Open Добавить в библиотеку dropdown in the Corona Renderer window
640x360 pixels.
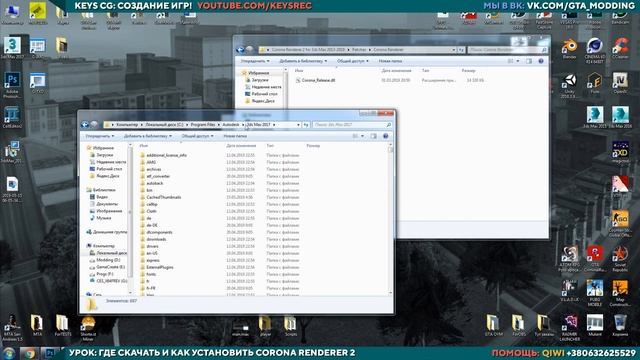pos(303,61)
